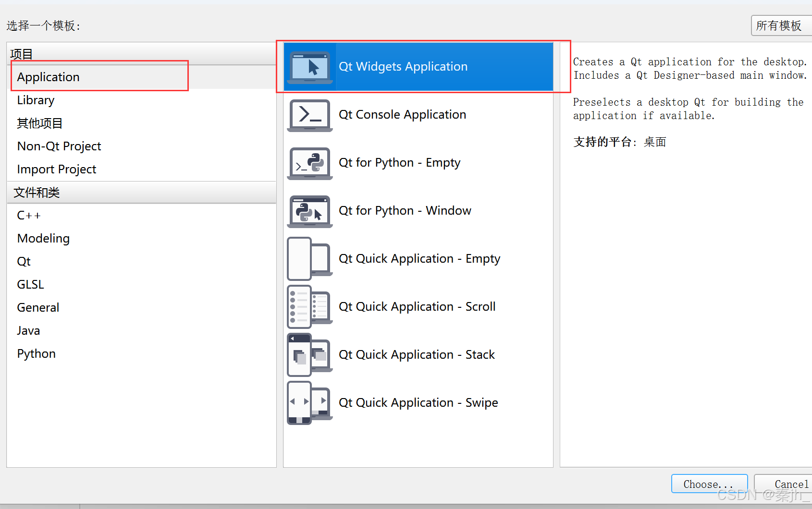Select Qt Quick Application - Scroll label
Image resolution: width=812 pixels, height=509 pixels.
click(417, 307)
